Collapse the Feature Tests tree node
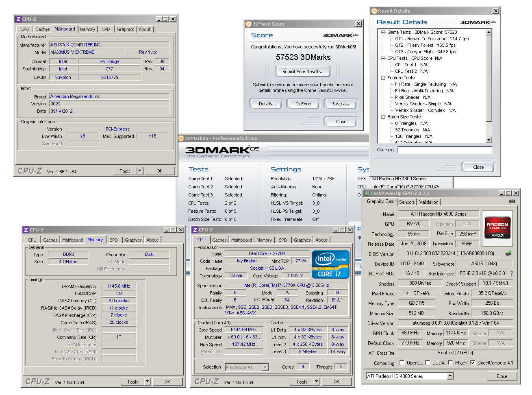This screenshot has height=395, width=532. pos(383,78)
